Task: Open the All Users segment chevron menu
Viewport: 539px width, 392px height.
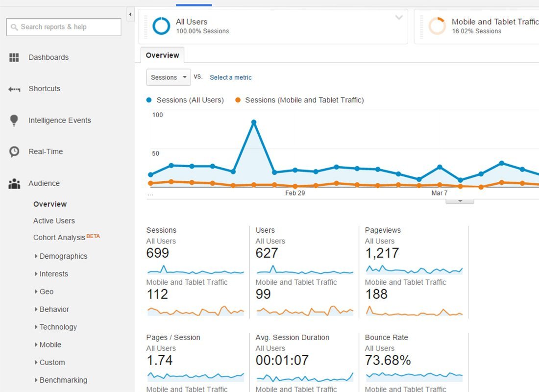Action: pyautogui.click(x=399, y=18)
